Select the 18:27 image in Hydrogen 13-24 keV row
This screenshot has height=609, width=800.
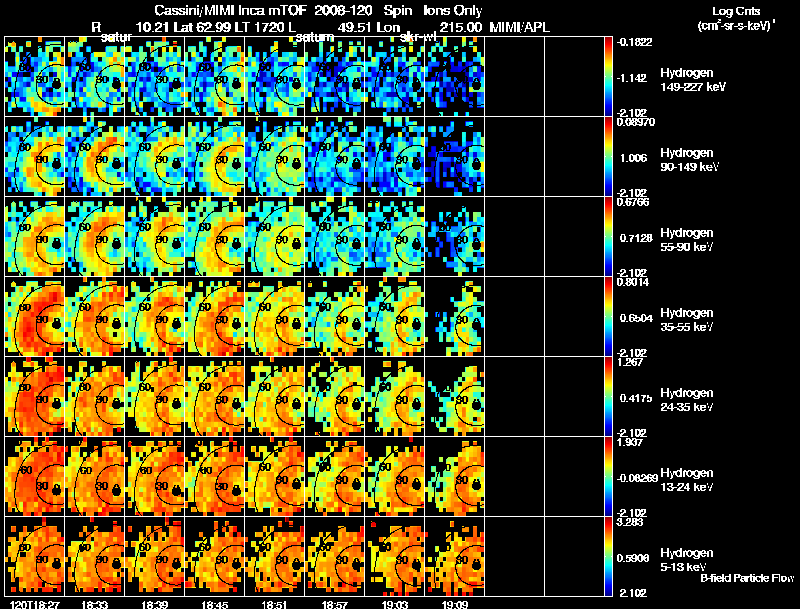pos(35,477)
